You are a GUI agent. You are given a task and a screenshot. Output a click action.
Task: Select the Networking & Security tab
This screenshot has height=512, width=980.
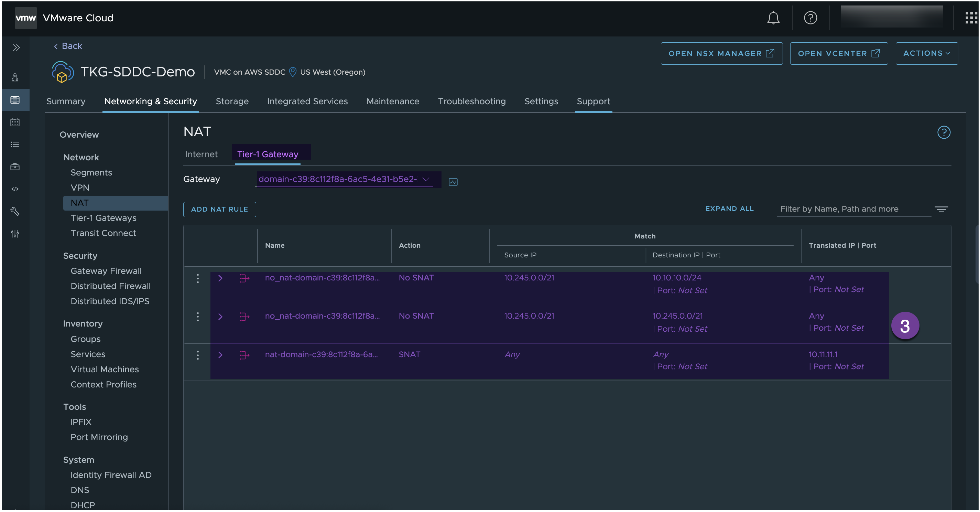click(150, 100)
